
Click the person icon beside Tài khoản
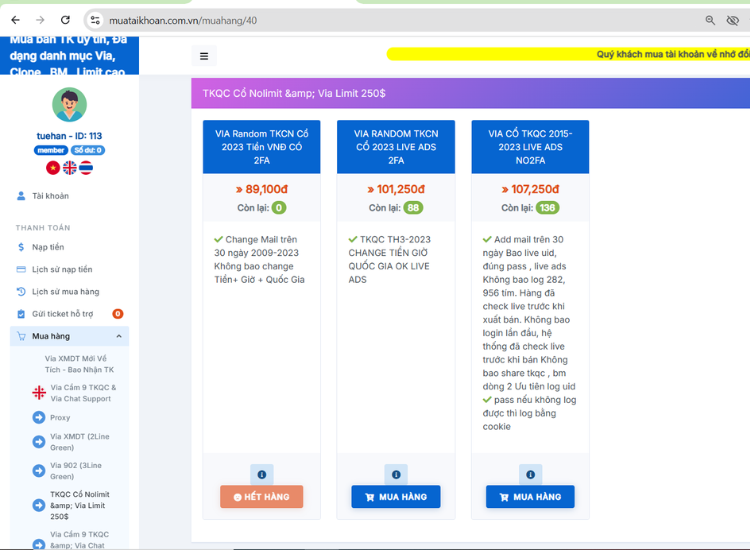pyautogui.click(x=21, y=196)
